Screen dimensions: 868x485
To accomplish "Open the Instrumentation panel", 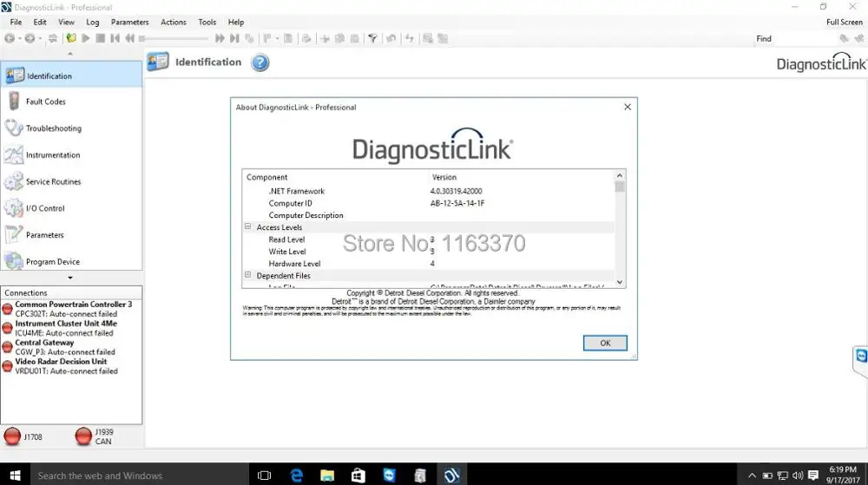I will (x=71, y=154).
